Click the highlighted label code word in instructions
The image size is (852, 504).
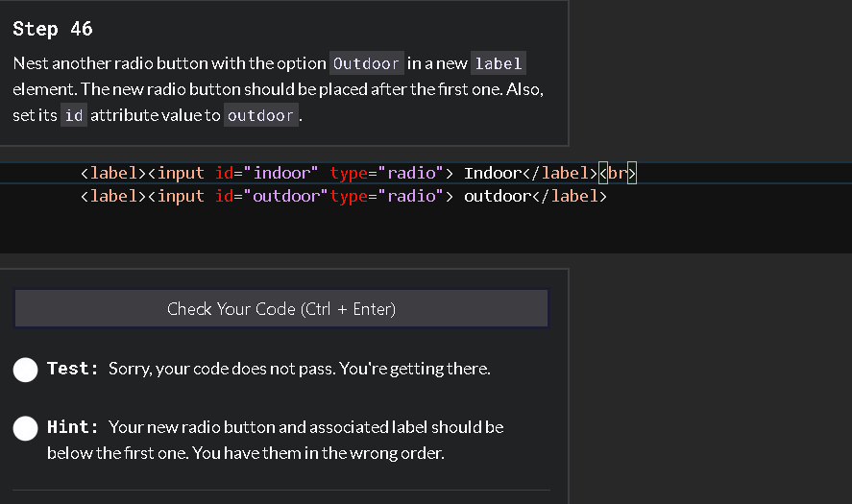[499, 64]
